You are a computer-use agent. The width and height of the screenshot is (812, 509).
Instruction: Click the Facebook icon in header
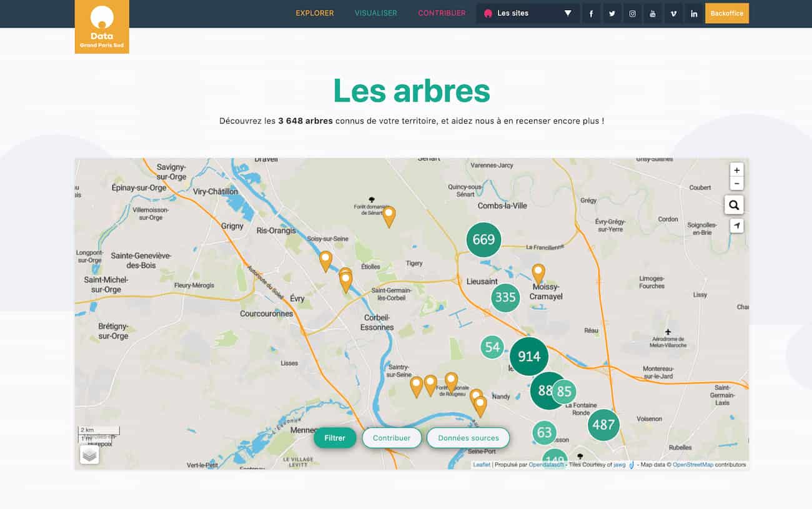[x=592, y=14]
